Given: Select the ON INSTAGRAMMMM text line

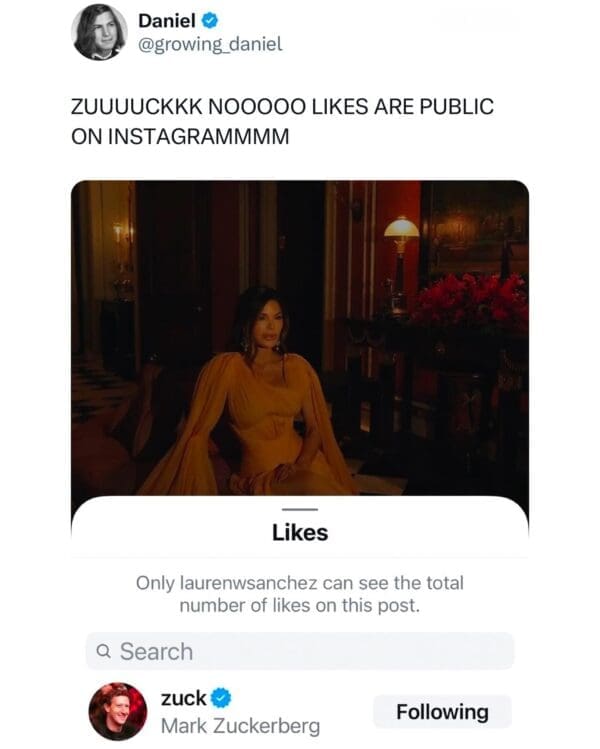Looking at the screenshot, I should point(180,137).
